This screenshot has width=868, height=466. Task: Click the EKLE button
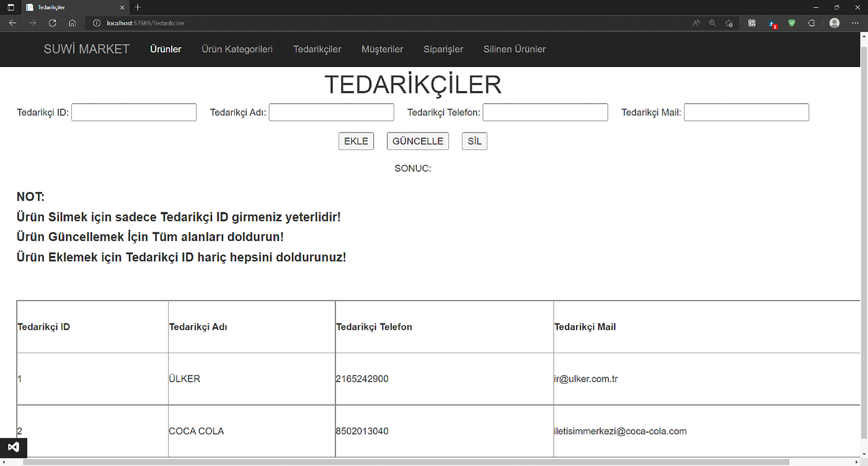click(x=356, y=141)
